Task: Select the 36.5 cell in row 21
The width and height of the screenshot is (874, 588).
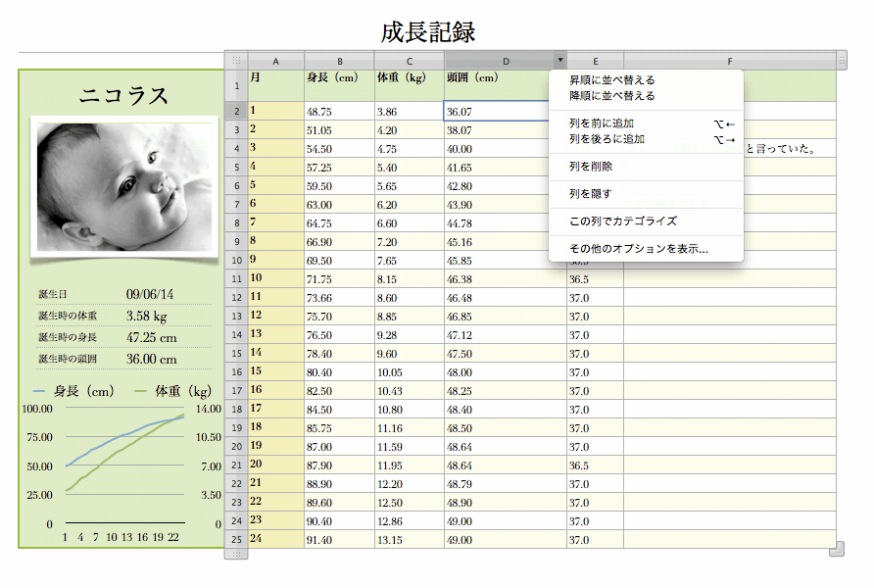Action: pyautogui.click(x=596, y=465)
